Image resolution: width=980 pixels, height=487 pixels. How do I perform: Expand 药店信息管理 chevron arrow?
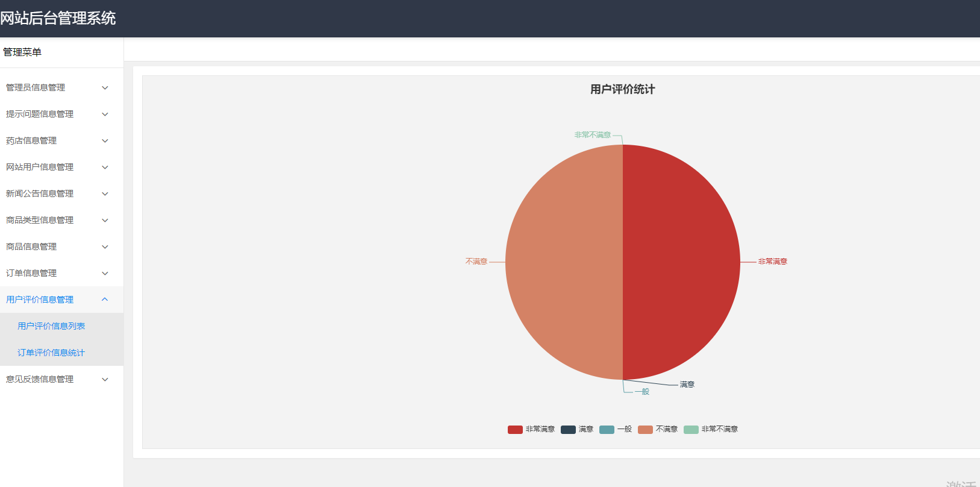tap(105, 140)
